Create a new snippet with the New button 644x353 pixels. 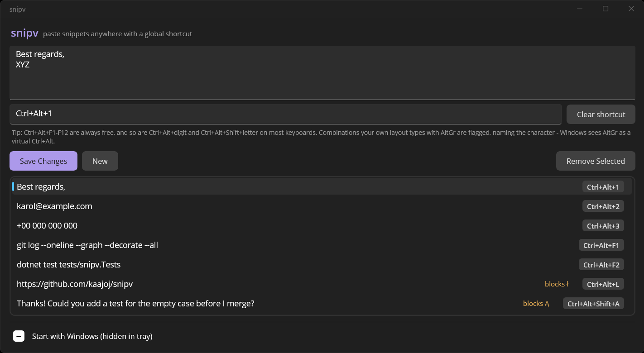(x=100, y=161)
